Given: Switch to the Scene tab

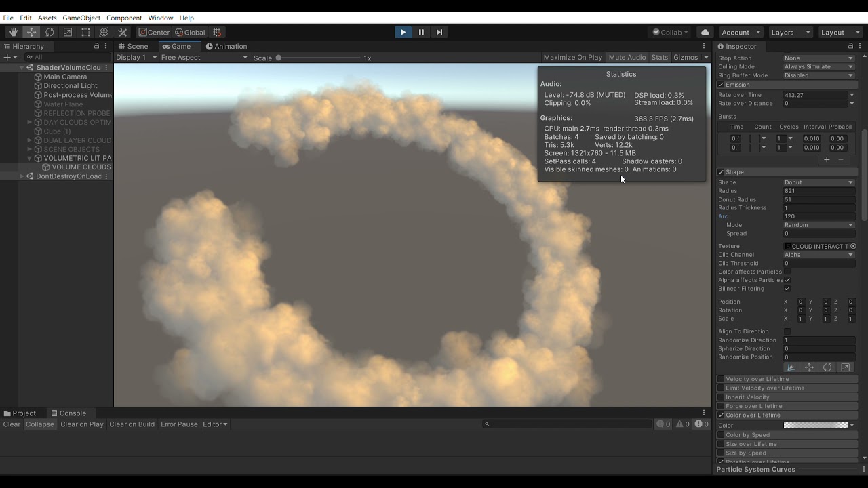Looking at the screenshot, I should point(134,46).
